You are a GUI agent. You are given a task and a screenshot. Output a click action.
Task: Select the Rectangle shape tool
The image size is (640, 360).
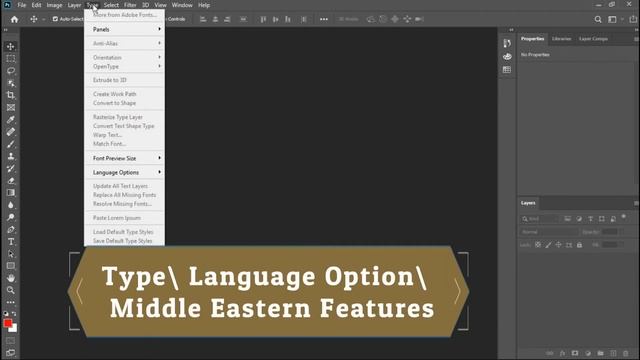(x=11, y=266)
